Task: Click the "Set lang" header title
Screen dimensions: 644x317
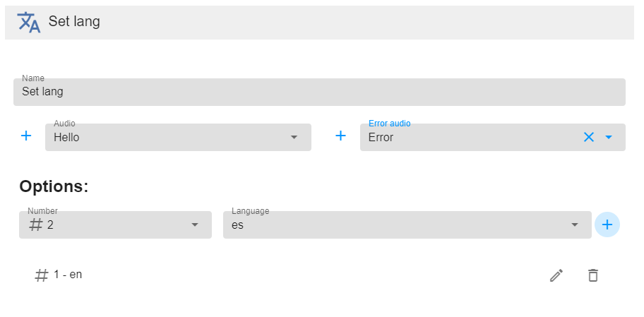Action: (x=74, y=22)
